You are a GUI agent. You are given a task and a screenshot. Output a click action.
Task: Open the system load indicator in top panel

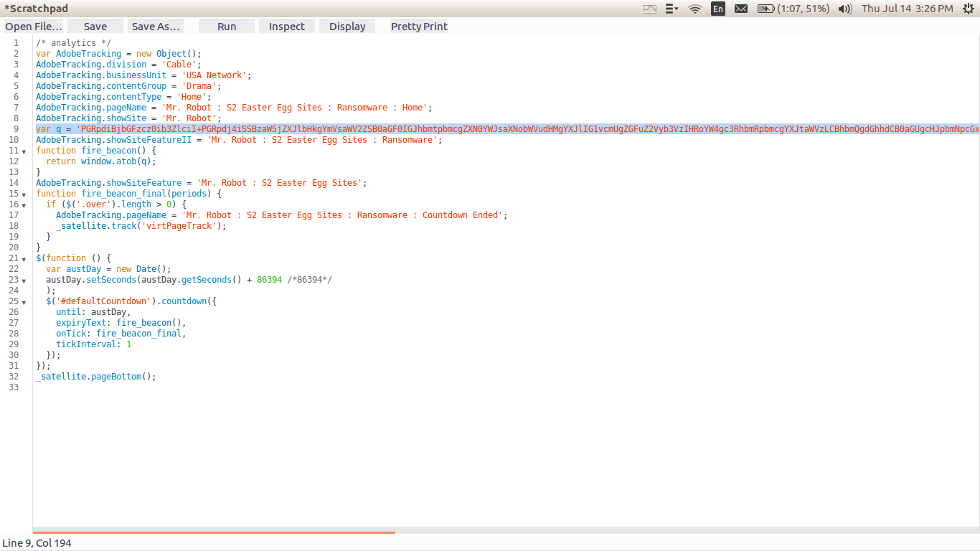649,9
